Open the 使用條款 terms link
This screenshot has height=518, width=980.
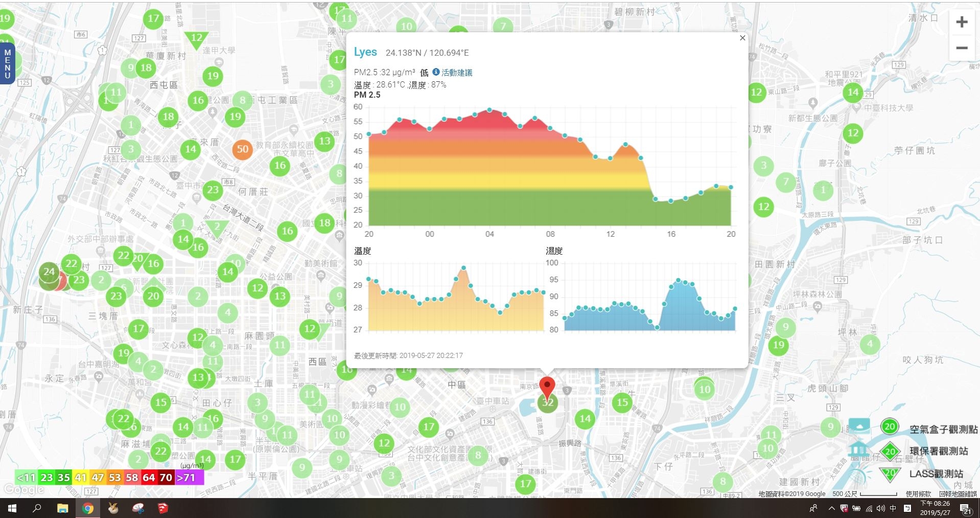918,494
